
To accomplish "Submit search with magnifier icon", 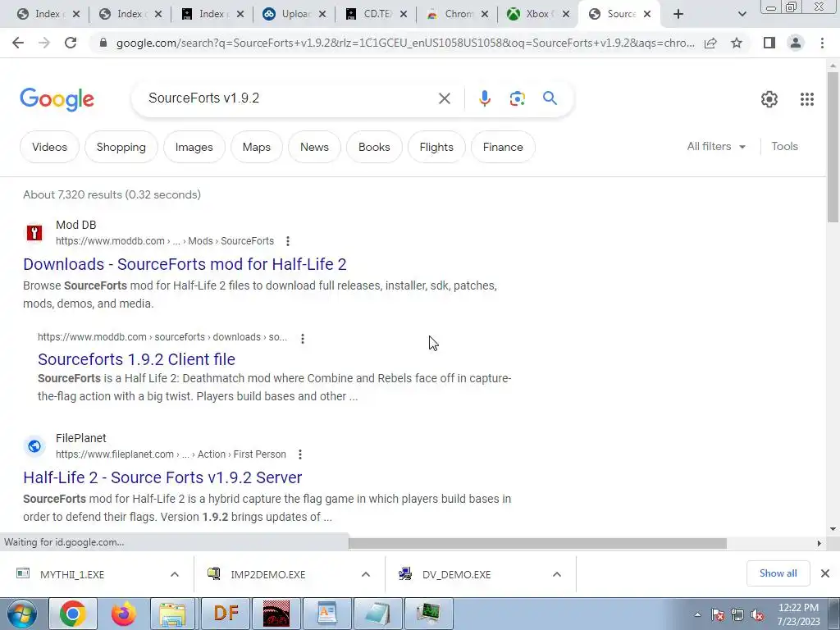I will pyautogui.click(x=550, y=98).
